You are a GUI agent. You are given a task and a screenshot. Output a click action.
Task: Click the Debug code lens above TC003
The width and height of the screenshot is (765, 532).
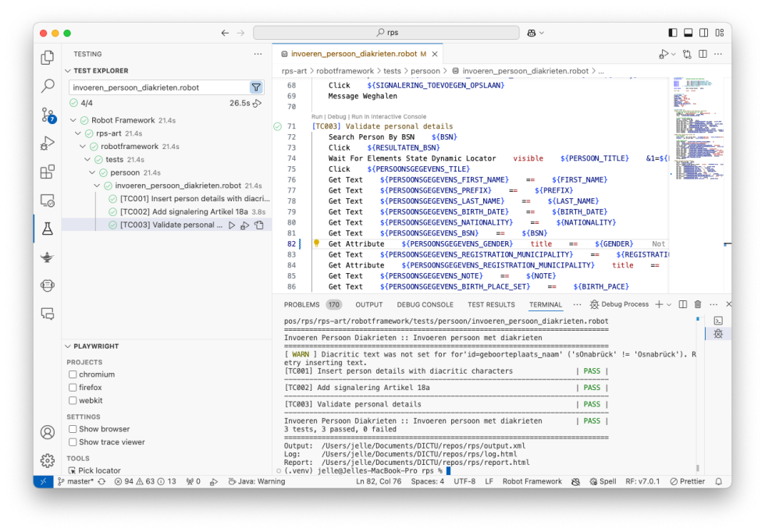pos(336,116)
